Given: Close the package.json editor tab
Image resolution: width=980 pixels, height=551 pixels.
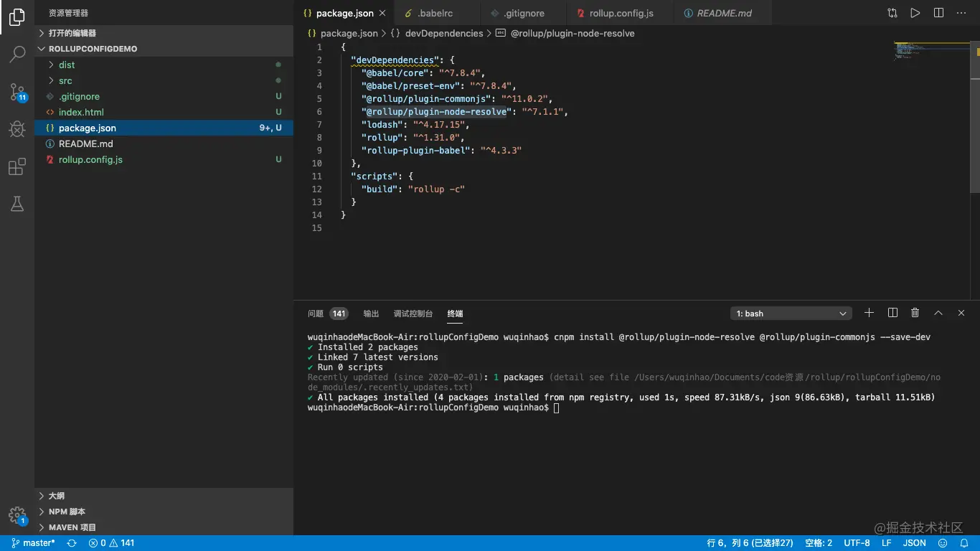Looking at the screenshot, I should pyautogui.click(x=382, y=13).
